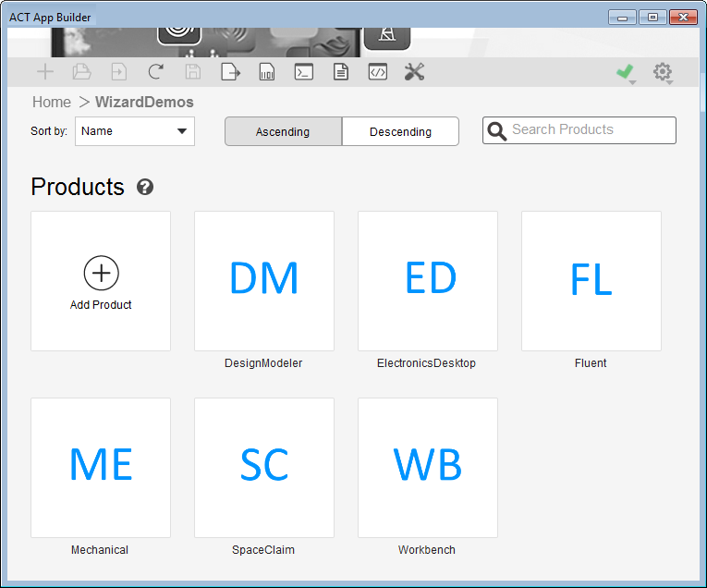Switch to Descending sort order
The image size is (707, 588).
(x=400, y=131)
